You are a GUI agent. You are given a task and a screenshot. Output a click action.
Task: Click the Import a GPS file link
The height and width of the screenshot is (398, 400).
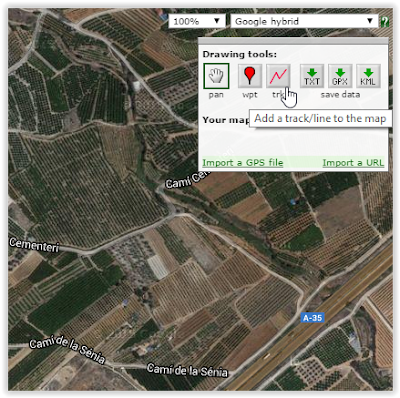pos(243,163)
